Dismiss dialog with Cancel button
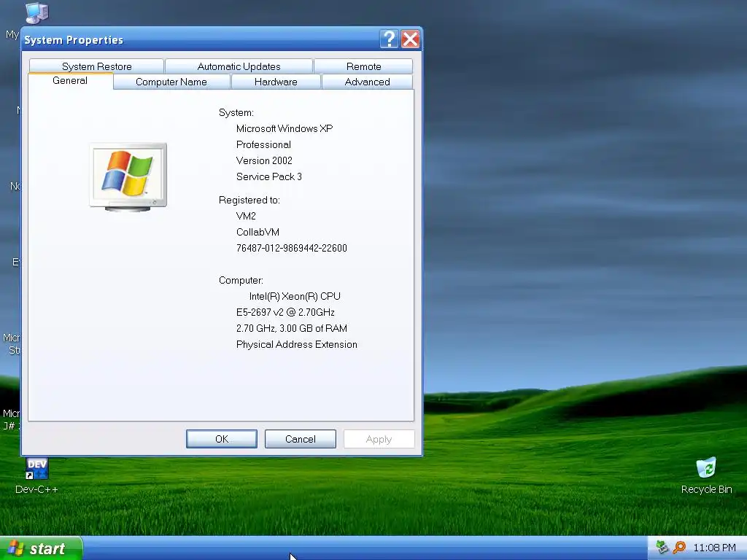Screen dimensions: 747x560 pyautogui.click(x=300, y=439)
